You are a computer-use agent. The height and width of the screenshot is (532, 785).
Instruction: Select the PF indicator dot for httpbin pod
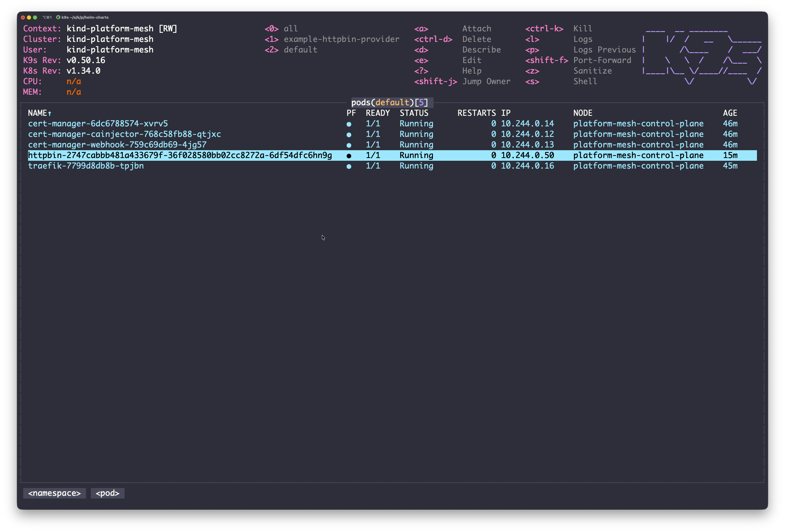(349, 155)
